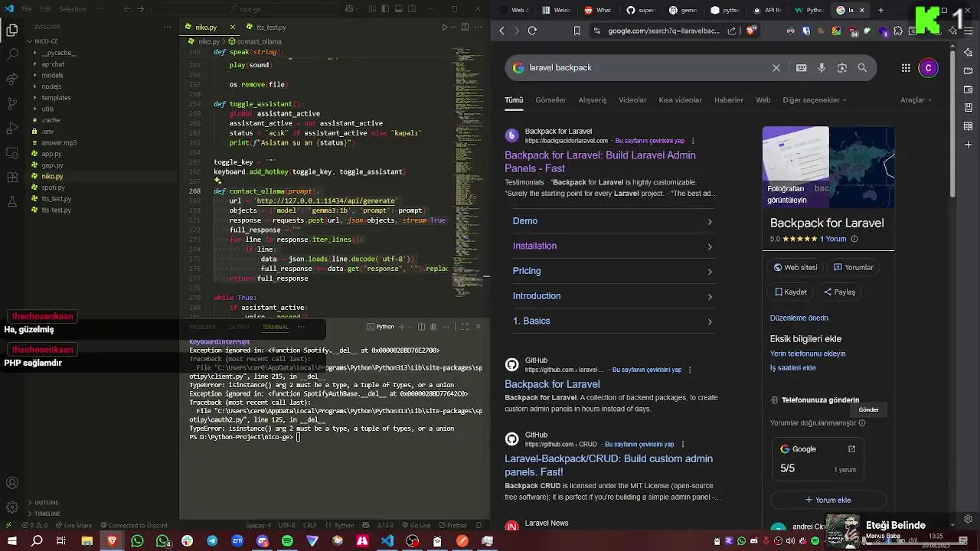Expand the TIMELINE section

(47, 514)
